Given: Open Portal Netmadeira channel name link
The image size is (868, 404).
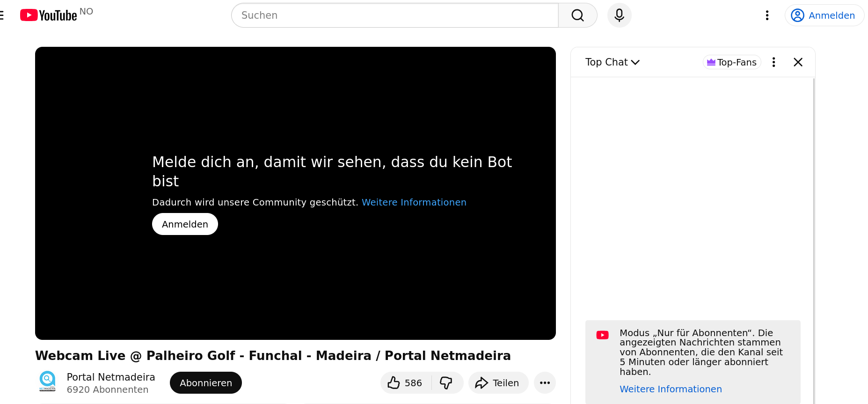Looking at the screenshot, I should 111,377.
